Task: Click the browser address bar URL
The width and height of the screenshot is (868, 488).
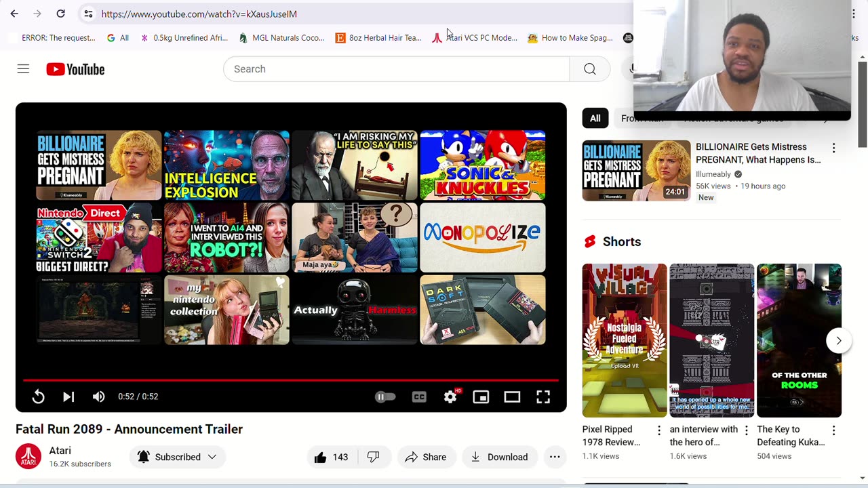Action: point(199,14)
